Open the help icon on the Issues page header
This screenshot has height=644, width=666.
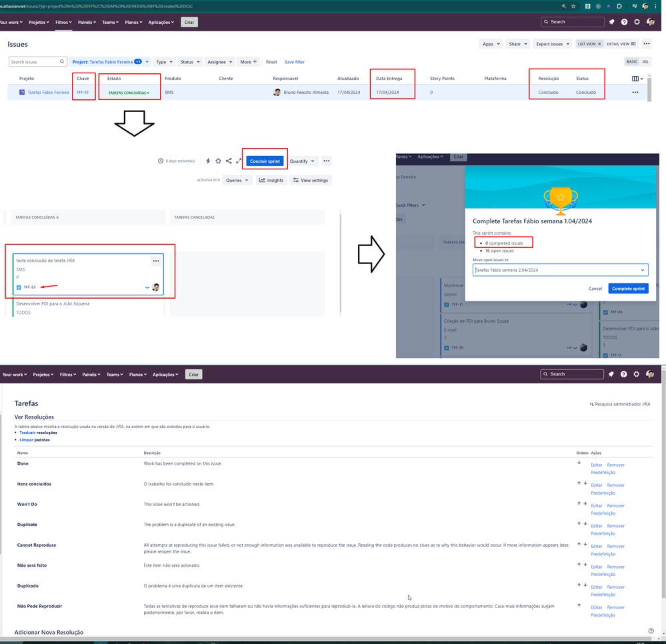[x=624, y=22]
